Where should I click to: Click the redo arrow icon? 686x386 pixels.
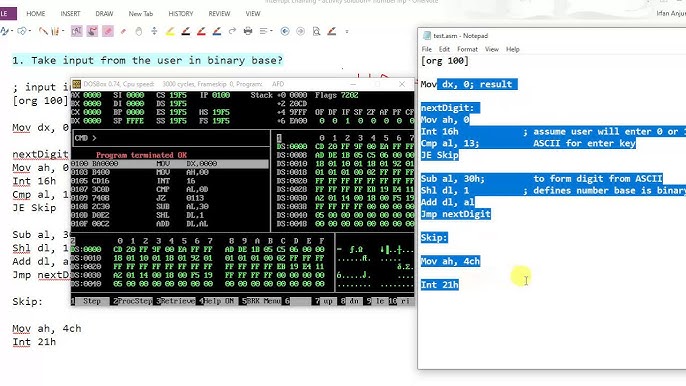[x=232, y=31]
